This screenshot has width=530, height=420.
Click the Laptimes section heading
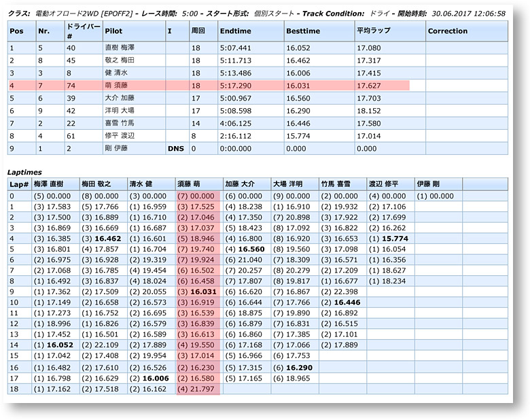24,172
